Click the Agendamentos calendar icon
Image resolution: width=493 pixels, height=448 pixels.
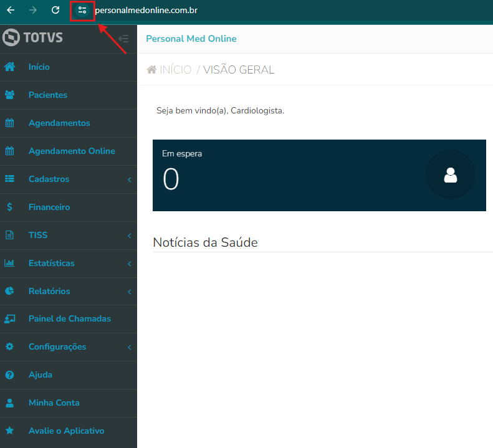(9, 123)
